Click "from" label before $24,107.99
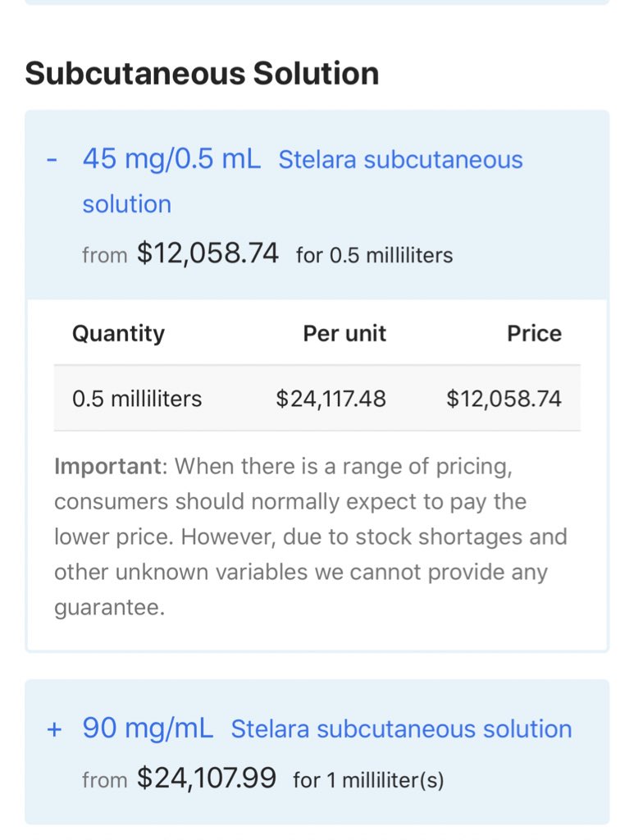The height and width of the screenshot is (840, 634). click(104, 779)
